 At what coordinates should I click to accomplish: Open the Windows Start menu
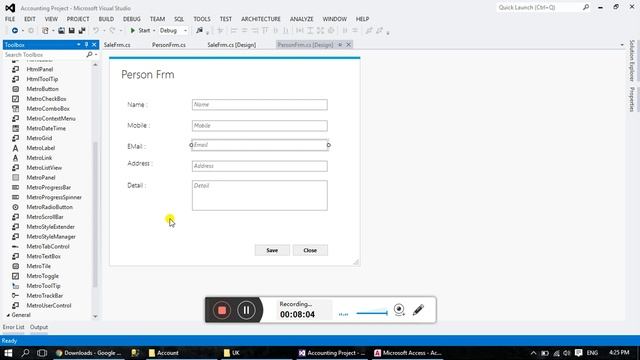[x=8, y=353]
